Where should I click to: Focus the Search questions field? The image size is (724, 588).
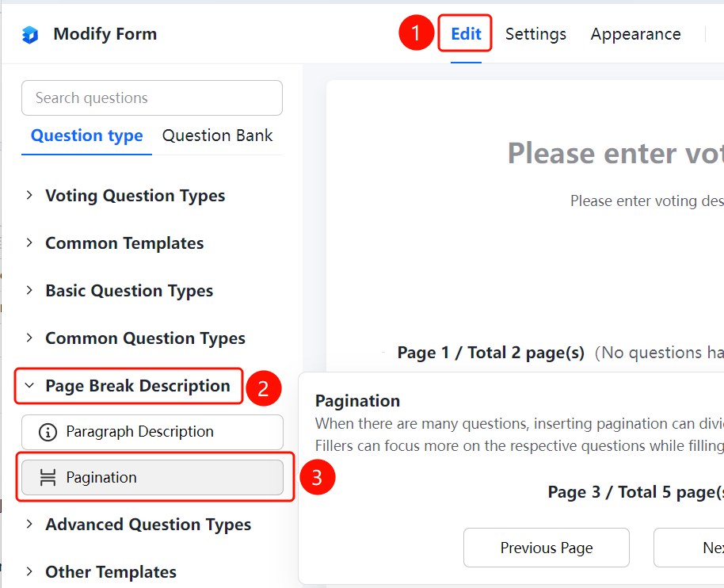(152, 98)
